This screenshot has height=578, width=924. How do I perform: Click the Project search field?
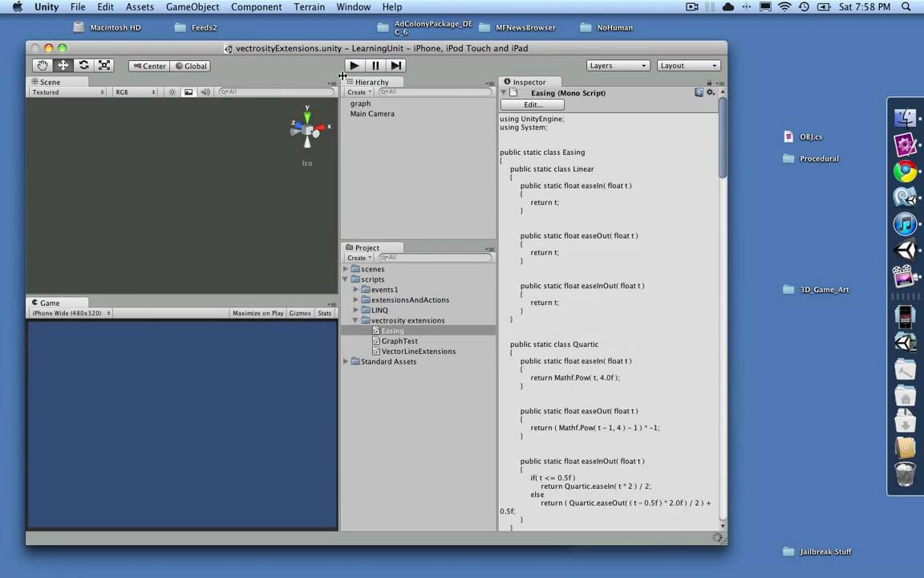tap(435, 258)
